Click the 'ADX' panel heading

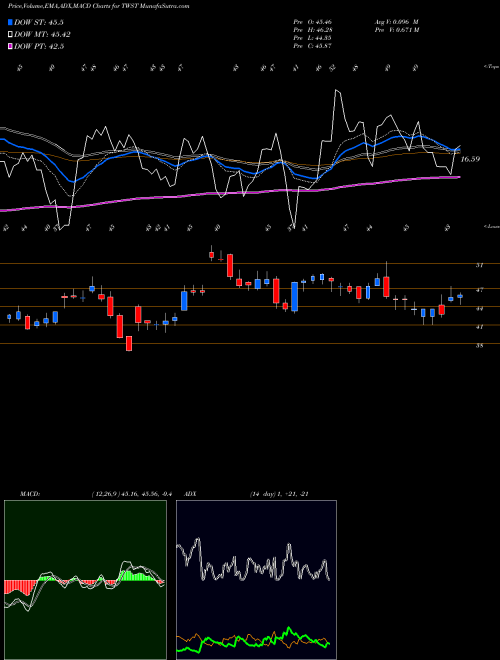click(x=190, y=494)
